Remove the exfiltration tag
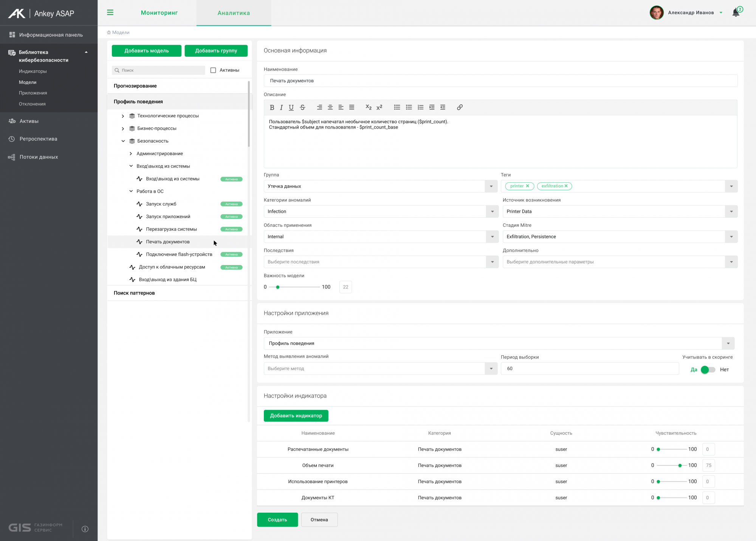The height and width of the screenshot is (541, 756). point(566,186)
